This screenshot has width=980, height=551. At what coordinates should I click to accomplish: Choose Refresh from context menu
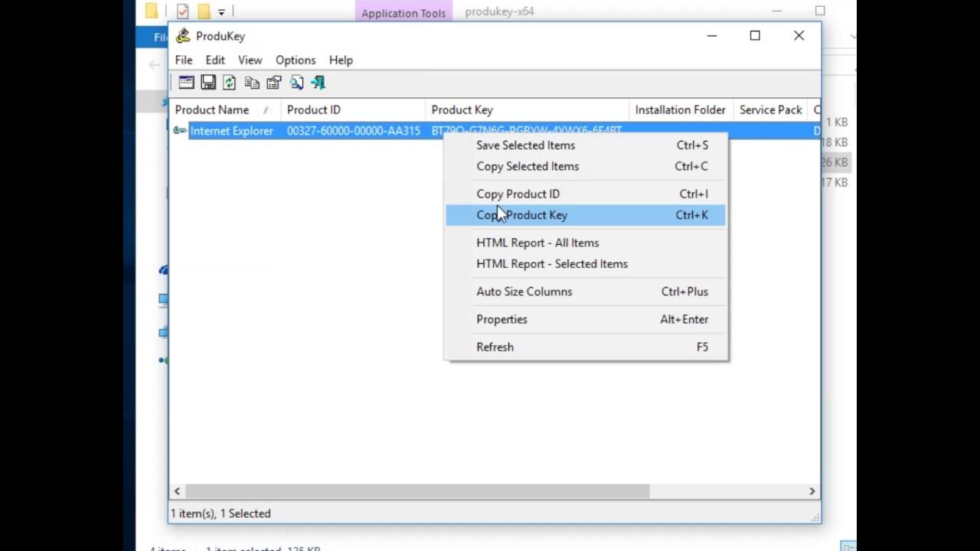click(x=586, y=347)
